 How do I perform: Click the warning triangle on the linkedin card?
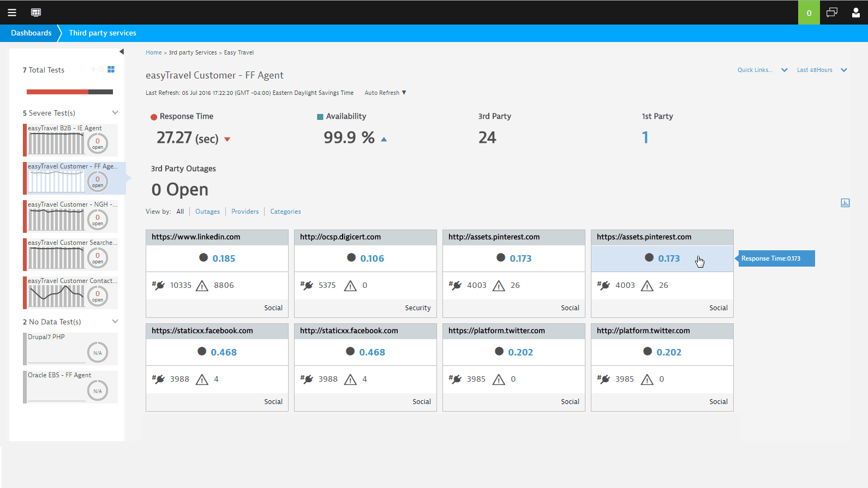click(x=202, y=286)
